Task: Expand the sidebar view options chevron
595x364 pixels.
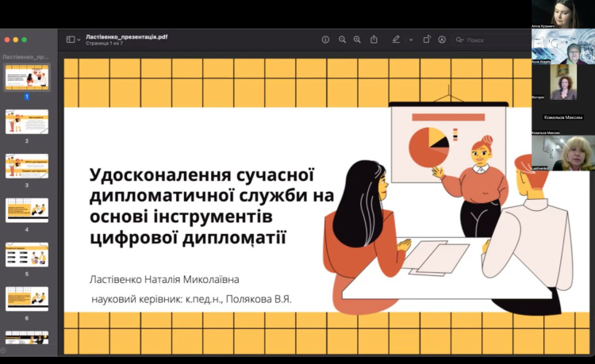Action: 79,40
